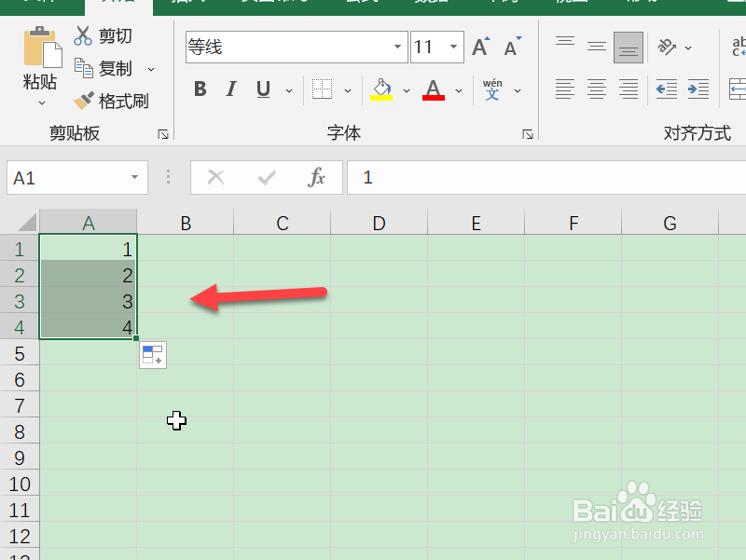746x560 pixels.
Task: Click the wén phonetic guide icon
Action: point(492,89)
